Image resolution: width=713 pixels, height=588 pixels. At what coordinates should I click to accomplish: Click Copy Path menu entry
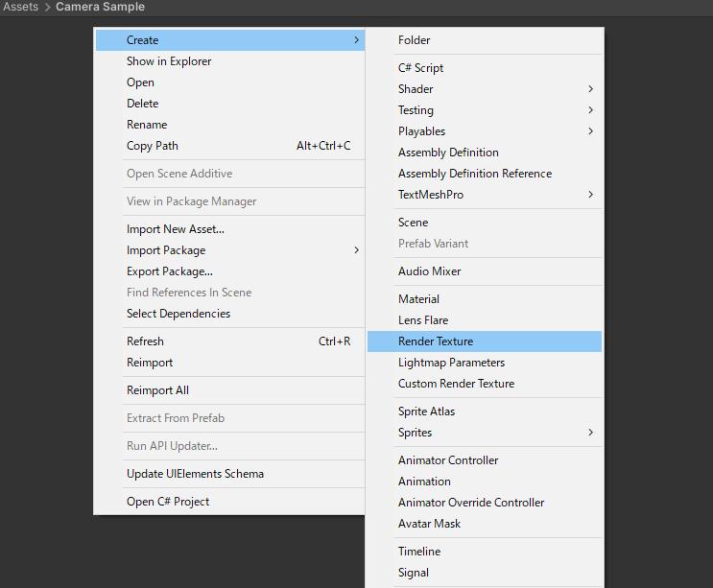(x=230, y=146)
